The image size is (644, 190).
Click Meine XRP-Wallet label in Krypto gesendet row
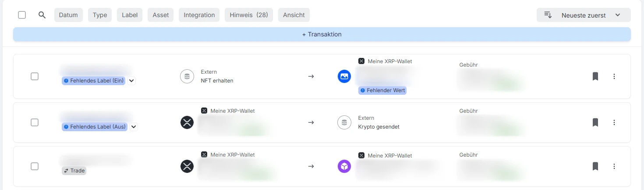(x=233, y=111)
